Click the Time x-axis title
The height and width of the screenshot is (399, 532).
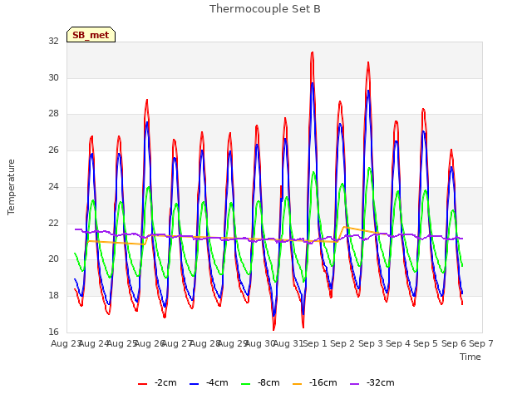click(470, 357)
